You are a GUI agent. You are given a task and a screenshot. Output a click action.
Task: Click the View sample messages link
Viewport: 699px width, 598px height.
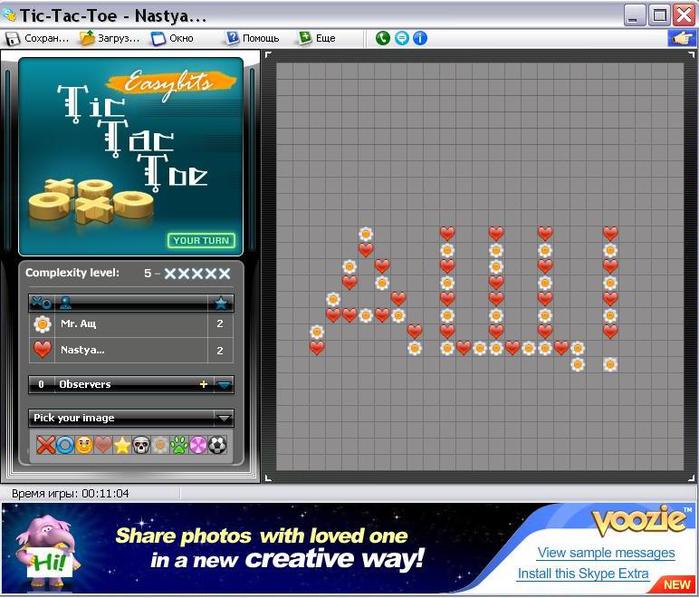606,553
